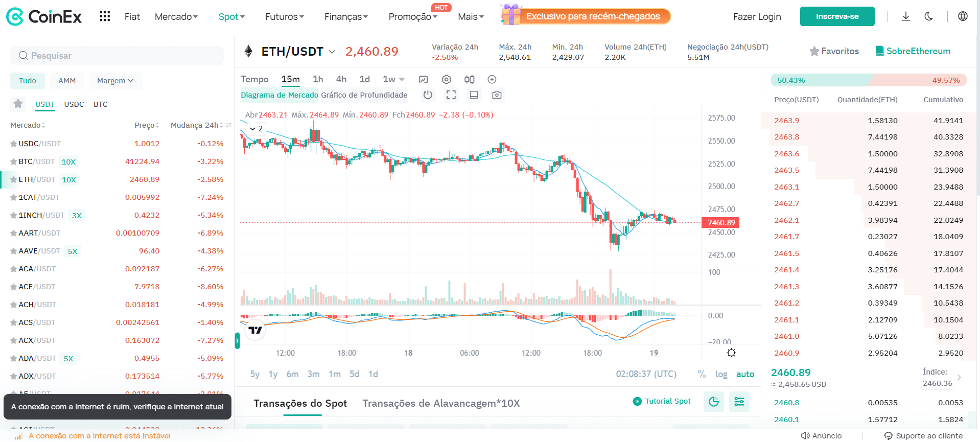The width and height of the screenshot is (980, 442).
Task: Open the Promoção dropdown menu
Action: pyautogui.click(x=413, y=16)
